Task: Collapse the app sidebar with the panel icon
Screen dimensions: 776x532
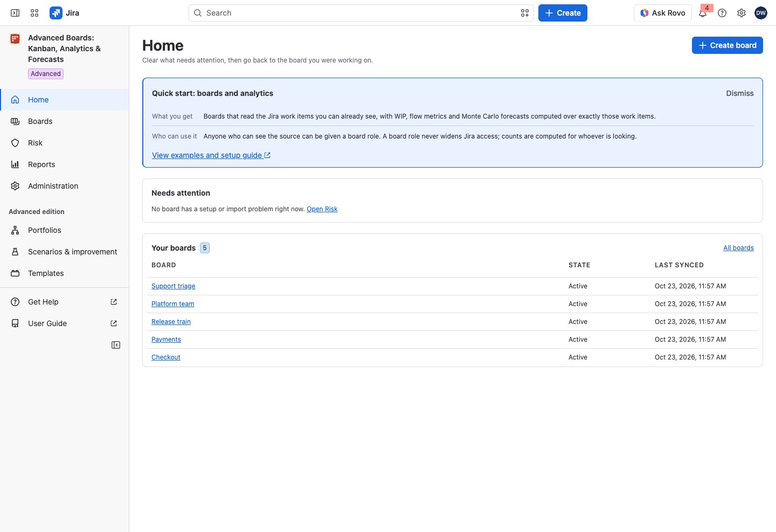Action: [x=116, y=345]
